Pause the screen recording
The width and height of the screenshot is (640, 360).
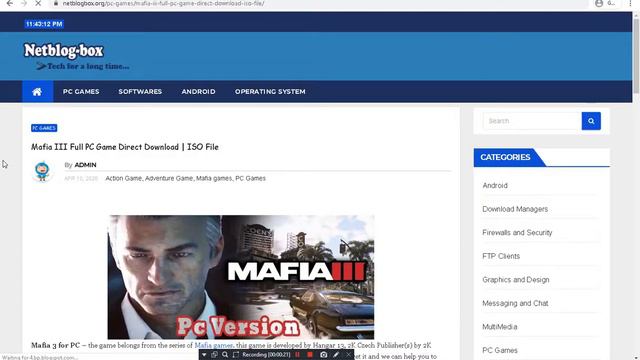coord(298,355)
